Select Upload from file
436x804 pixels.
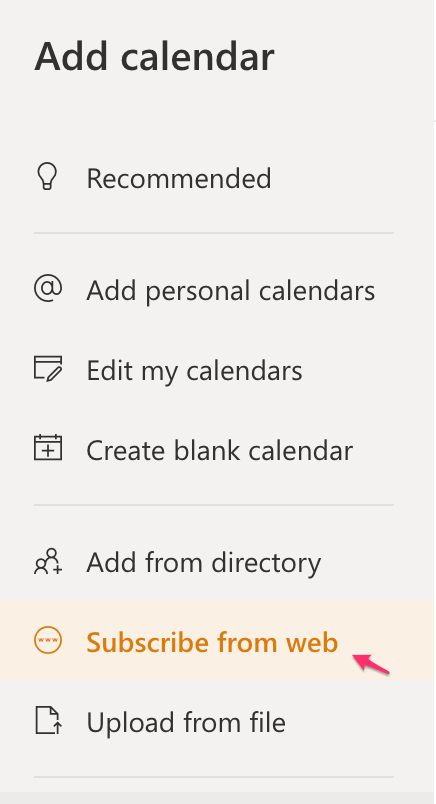[x=186, y=722]
